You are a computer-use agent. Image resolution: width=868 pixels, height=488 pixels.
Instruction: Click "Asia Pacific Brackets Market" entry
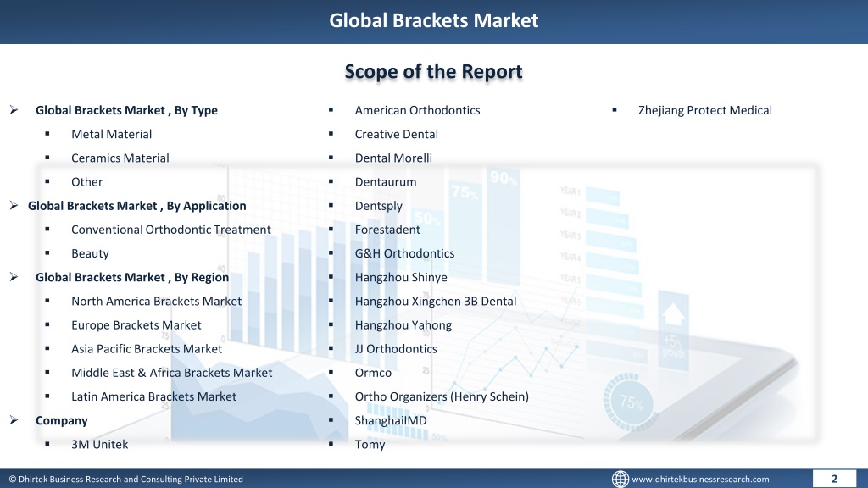(147, 348)
